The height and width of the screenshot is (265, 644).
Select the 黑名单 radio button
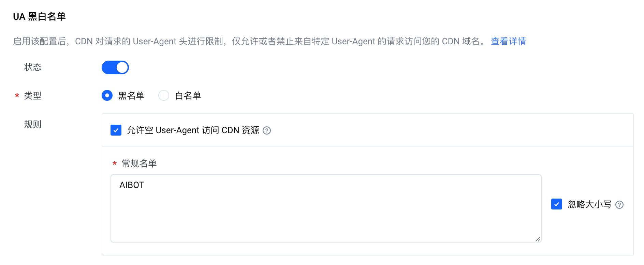(x=107, y=95)
